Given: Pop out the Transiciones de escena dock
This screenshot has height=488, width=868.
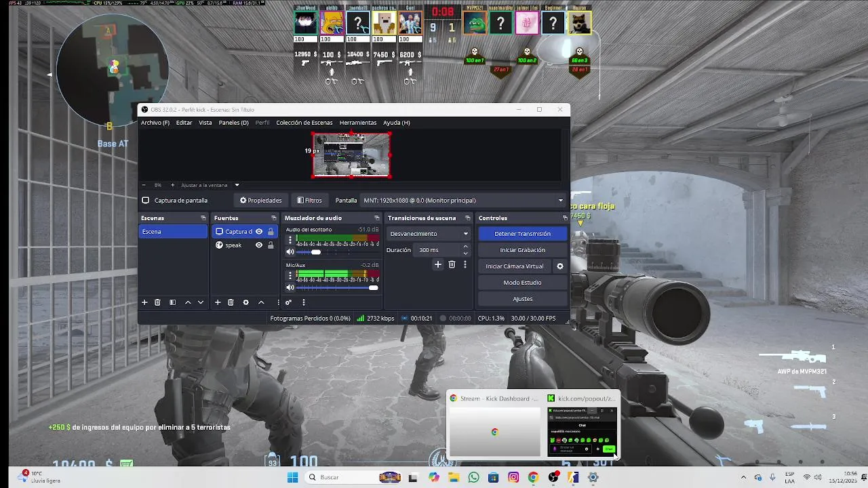Looking at the screenshot, I should point(467,218).
